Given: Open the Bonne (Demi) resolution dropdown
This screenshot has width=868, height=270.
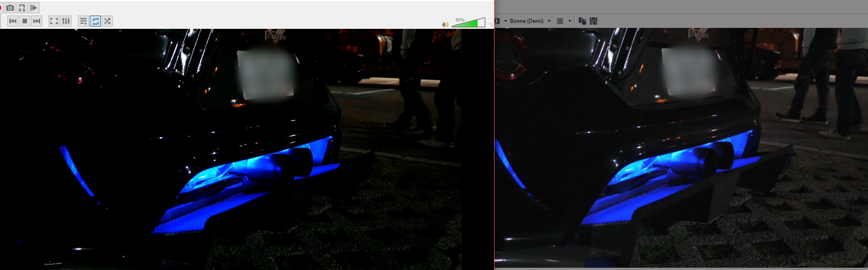Looking at the screenshot, I should pos(530,21).
